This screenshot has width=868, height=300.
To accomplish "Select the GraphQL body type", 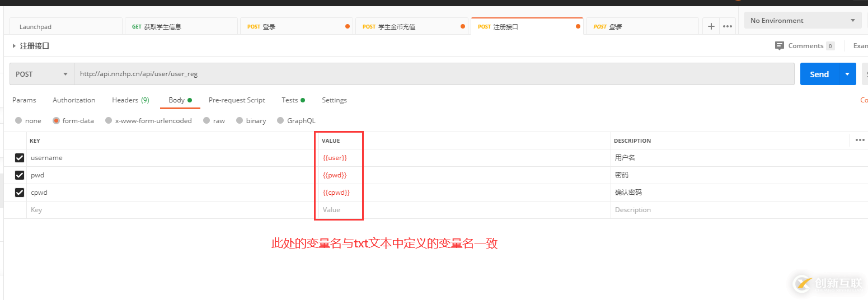I will (280, 121).
